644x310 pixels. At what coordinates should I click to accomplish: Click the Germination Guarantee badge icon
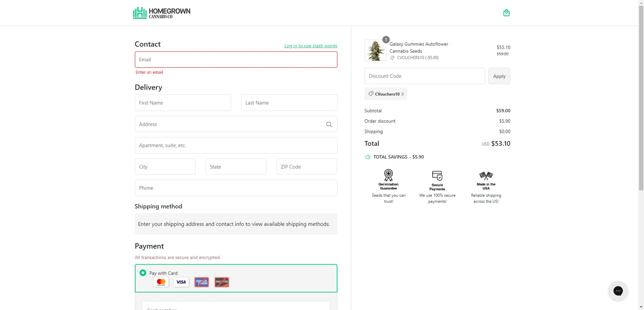[x=388, y=175]
